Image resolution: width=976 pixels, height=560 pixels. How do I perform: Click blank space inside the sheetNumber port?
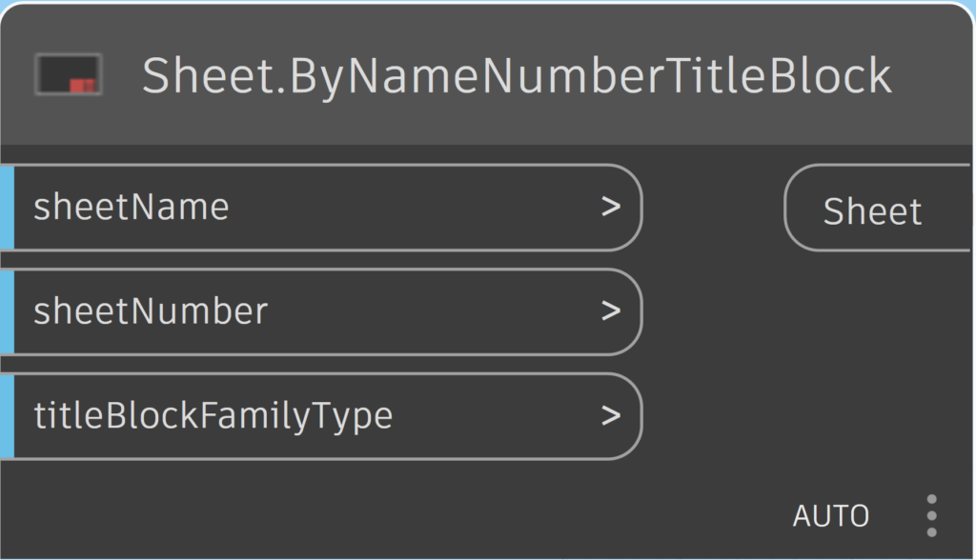tap(429, 311)
